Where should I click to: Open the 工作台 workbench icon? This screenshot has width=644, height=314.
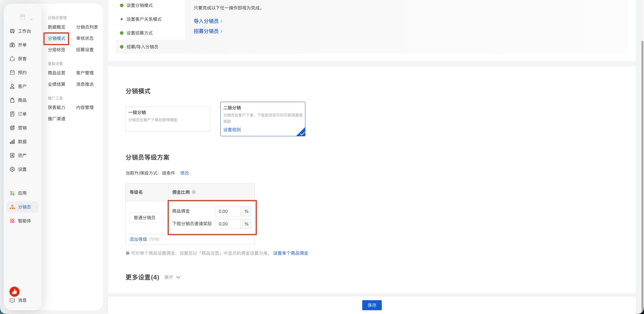click(x=12, y=31)
